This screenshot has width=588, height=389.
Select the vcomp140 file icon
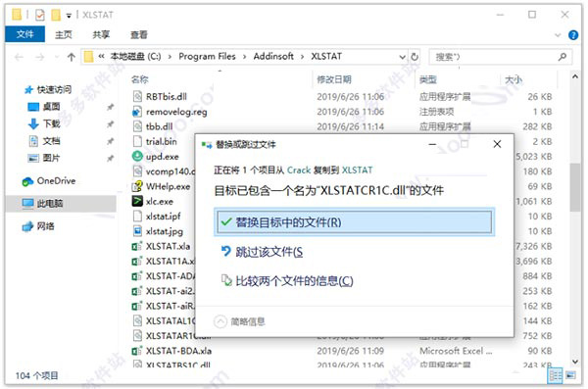pos(137,171)
